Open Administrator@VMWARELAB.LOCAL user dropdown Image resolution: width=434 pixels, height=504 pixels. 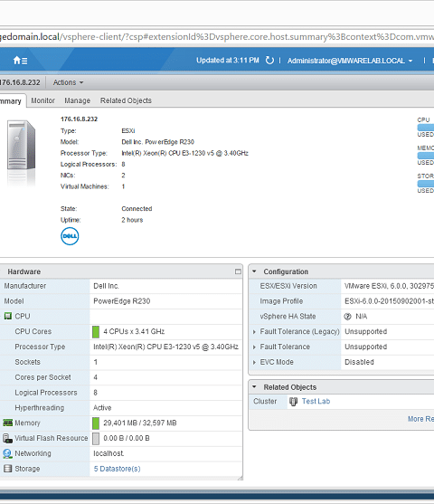pyautogui.click(x=350, y=61)
